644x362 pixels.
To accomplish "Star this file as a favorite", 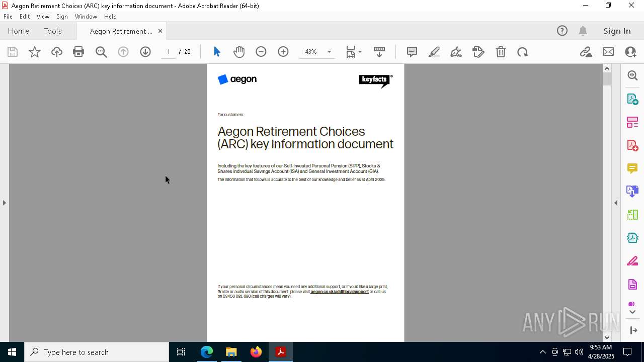I will click(35, 52).
